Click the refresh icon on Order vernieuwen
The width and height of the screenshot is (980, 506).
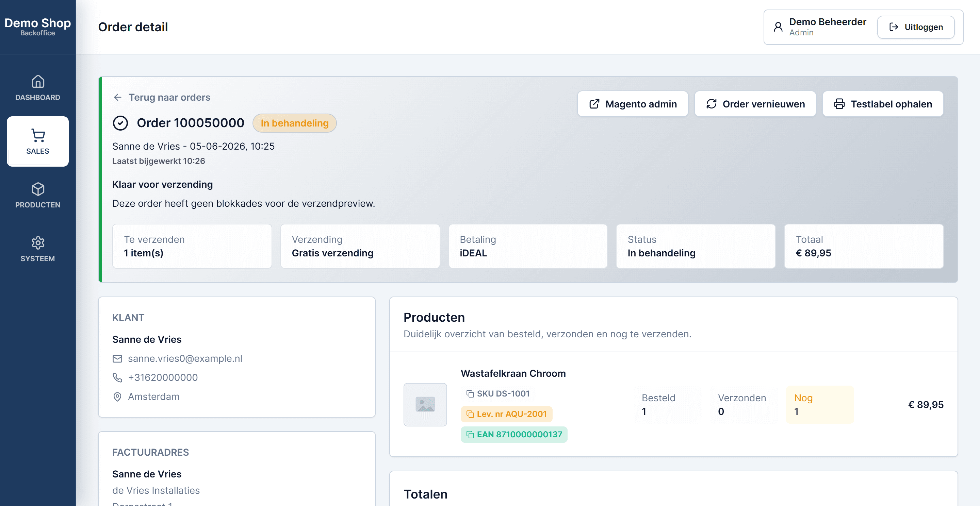(x=712, y=104)
